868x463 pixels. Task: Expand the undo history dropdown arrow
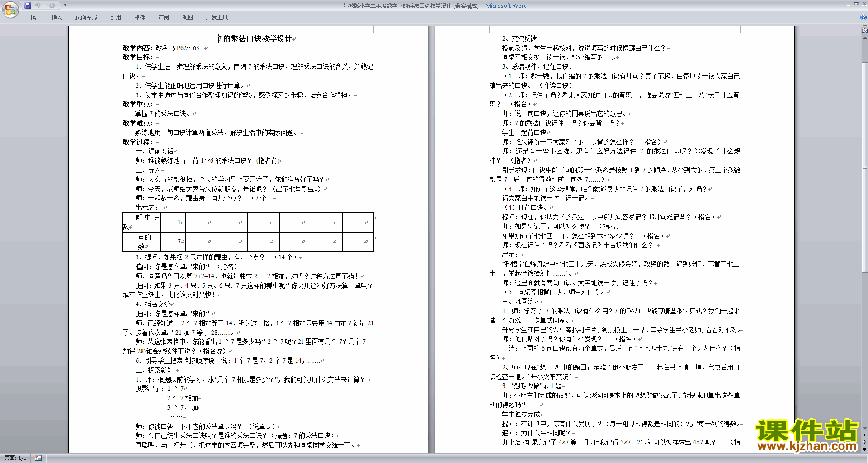[44, 5]
